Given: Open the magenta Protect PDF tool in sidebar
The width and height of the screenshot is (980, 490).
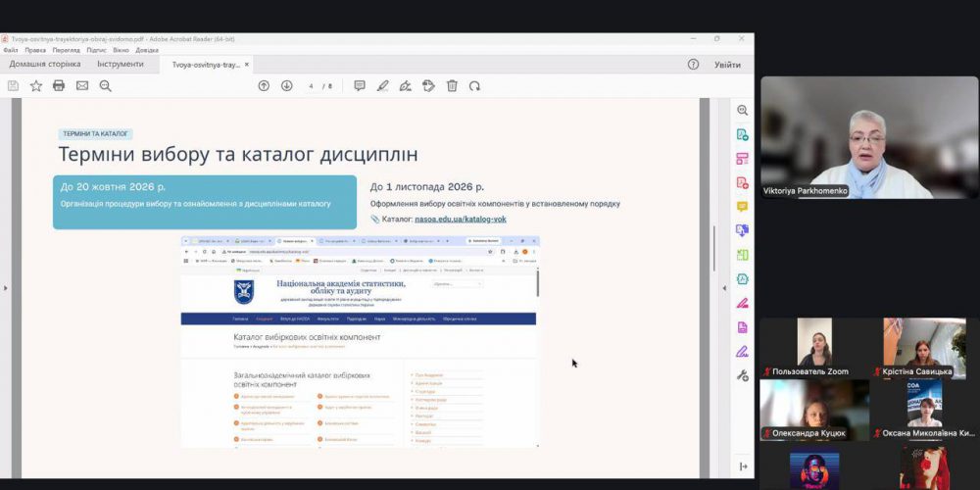Looking at the screenshot, I should pyautogui.click(x=742, y=327).
